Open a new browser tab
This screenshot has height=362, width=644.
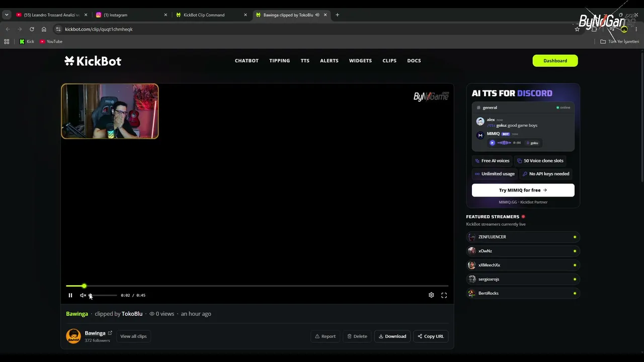(x=337, y=15)
